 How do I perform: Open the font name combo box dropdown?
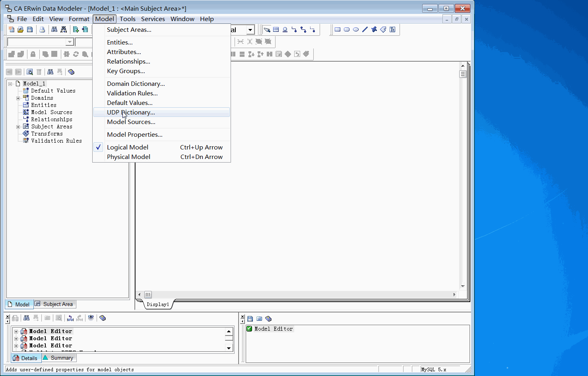[70, 42]
